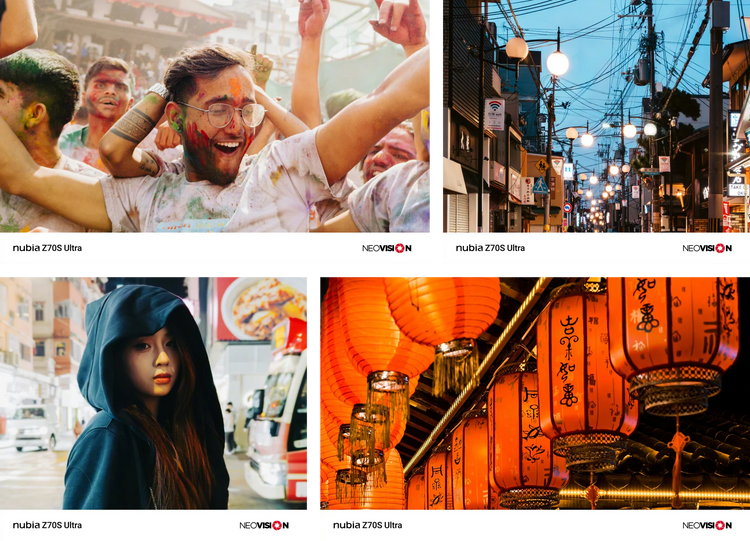
Task: Open the Holi festival celebration photo
Action: point(215,116)
